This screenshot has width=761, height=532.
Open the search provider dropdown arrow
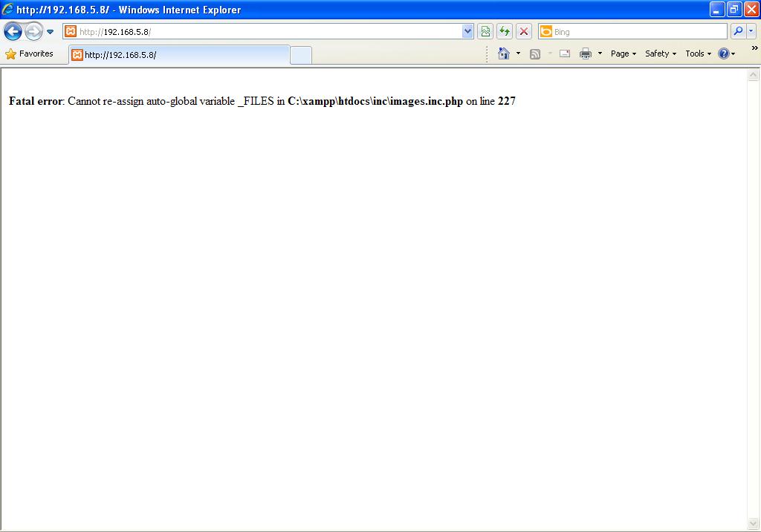pyautogui.click(x=751, y=31)
